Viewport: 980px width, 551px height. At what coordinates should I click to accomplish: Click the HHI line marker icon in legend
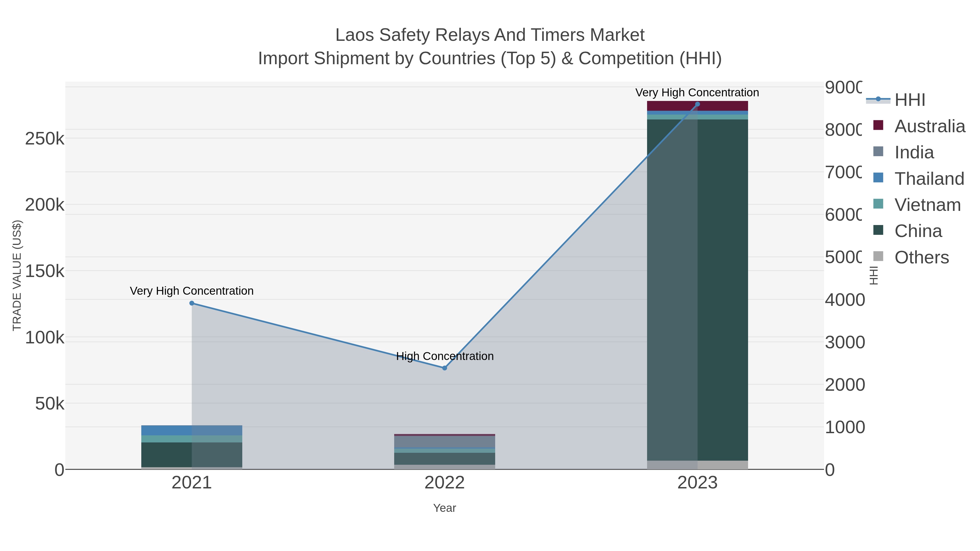(878, 99)
